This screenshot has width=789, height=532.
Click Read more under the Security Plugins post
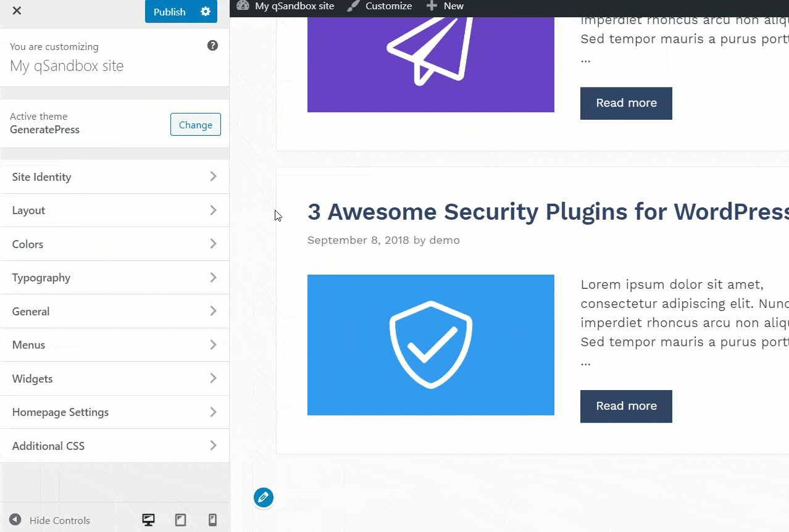pos(626,406)
